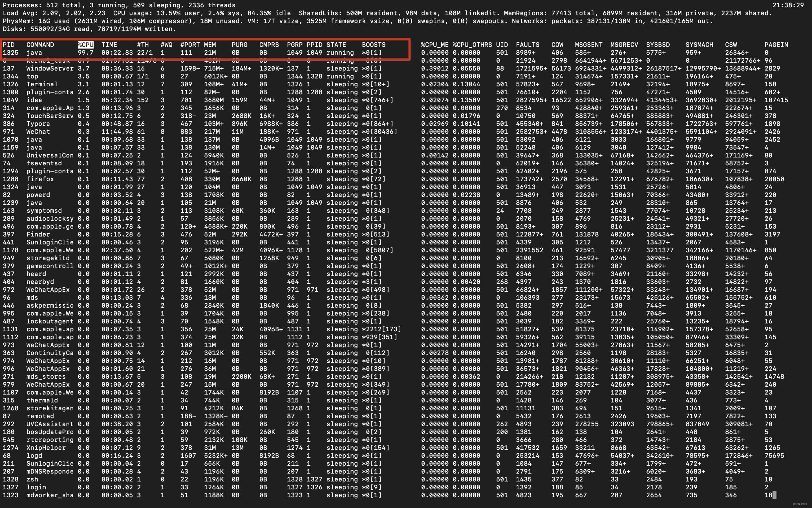
Task: Click the 11:44.98 time for WeChat
Action: [118, 132]
